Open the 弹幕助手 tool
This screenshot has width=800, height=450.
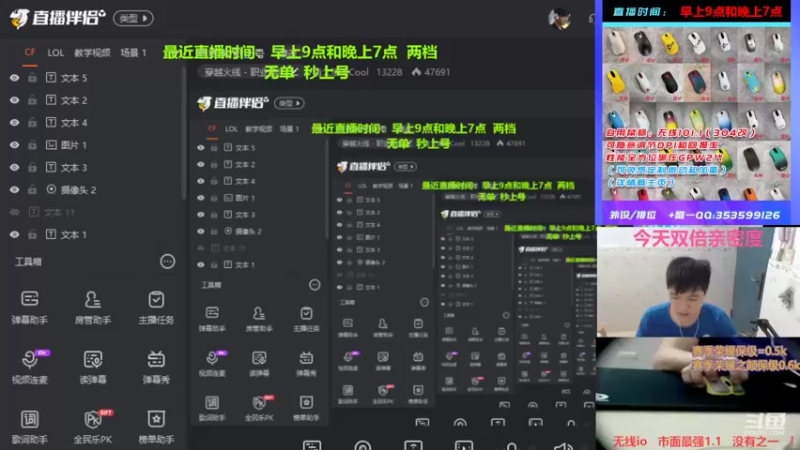[x=30, y=307]
